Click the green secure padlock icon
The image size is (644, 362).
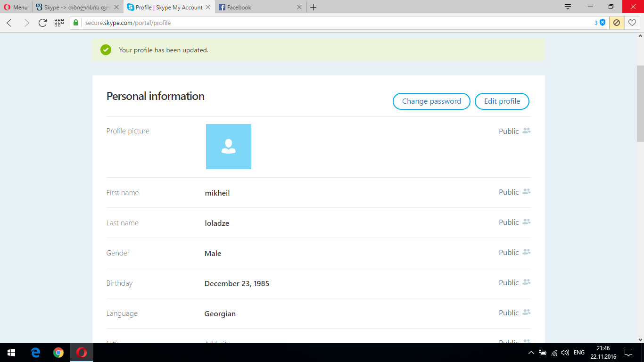coord(76,23)
